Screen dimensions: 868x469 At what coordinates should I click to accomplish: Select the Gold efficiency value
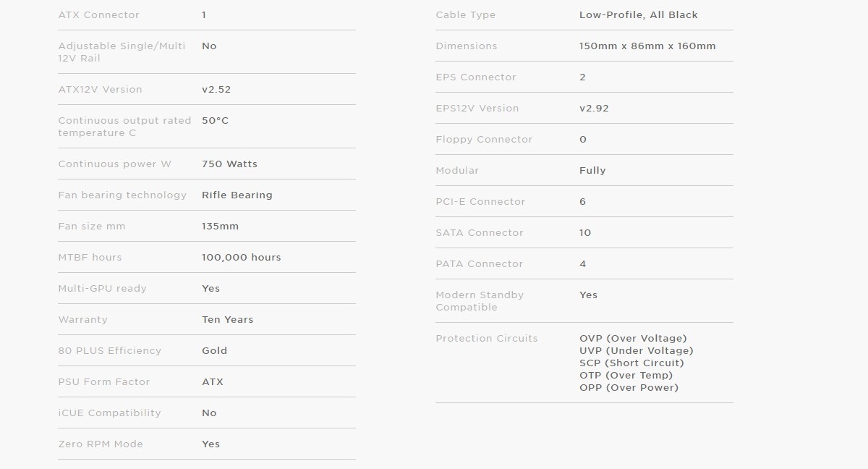[214, 350]
